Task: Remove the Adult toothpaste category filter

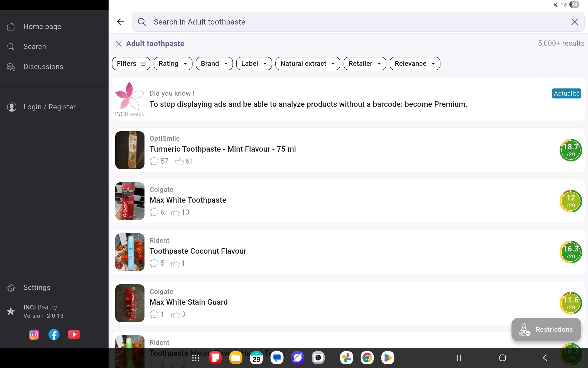Action: [119, 43]
